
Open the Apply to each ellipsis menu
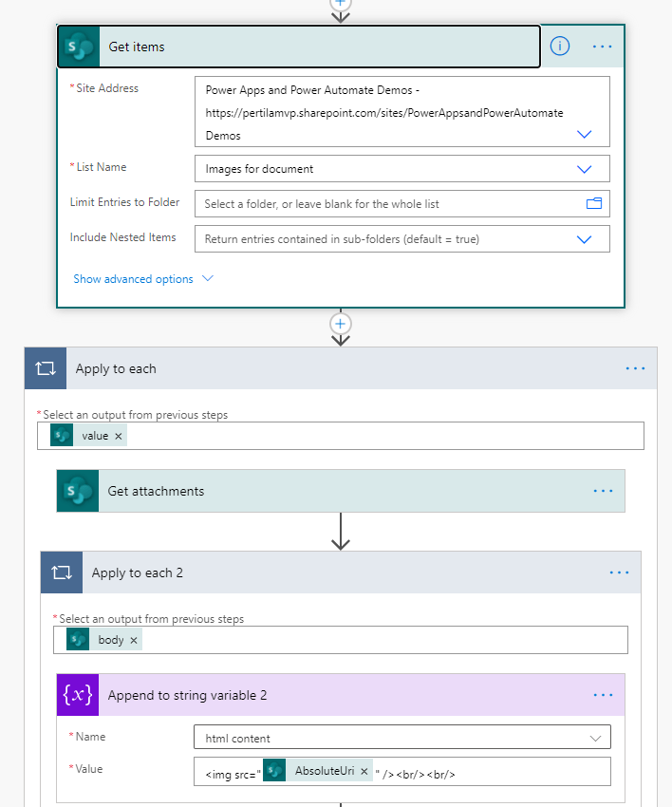point(635,368)
